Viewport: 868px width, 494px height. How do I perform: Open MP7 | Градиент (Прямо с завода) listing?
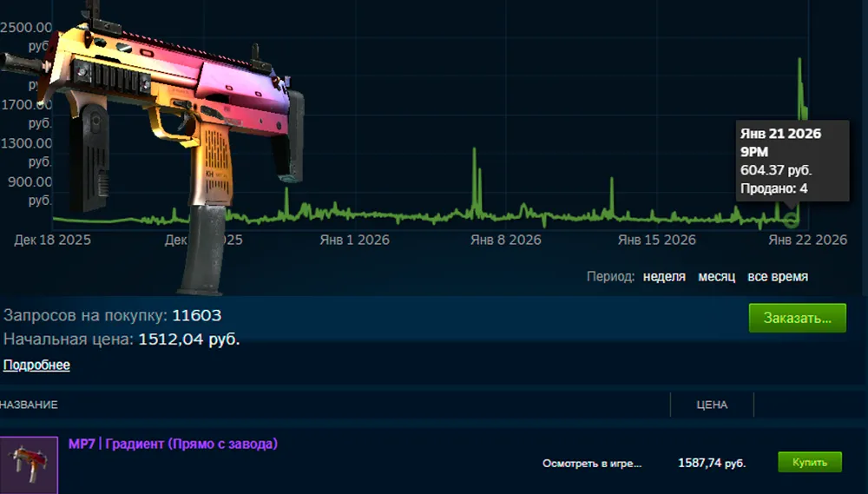173,444
